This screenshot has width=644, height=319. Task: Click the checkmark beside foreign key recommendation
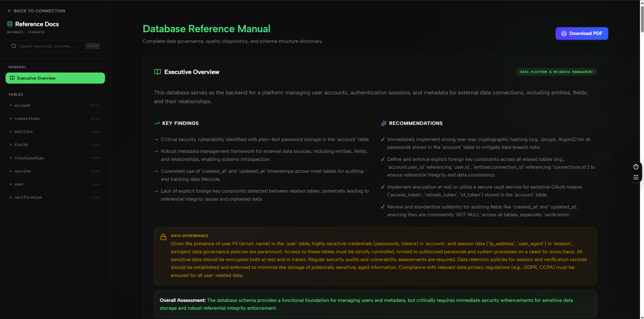[x=383, y=159]
